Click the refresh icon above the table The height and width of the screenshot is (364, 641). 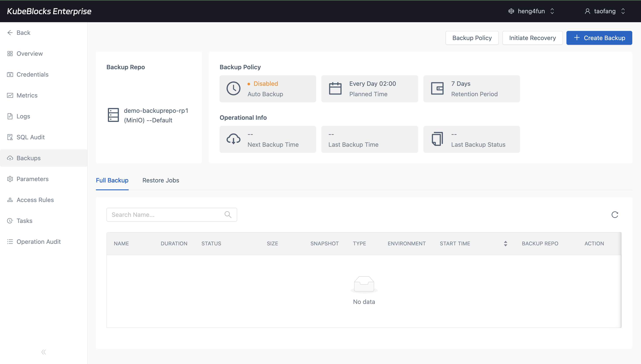point(615,214)
